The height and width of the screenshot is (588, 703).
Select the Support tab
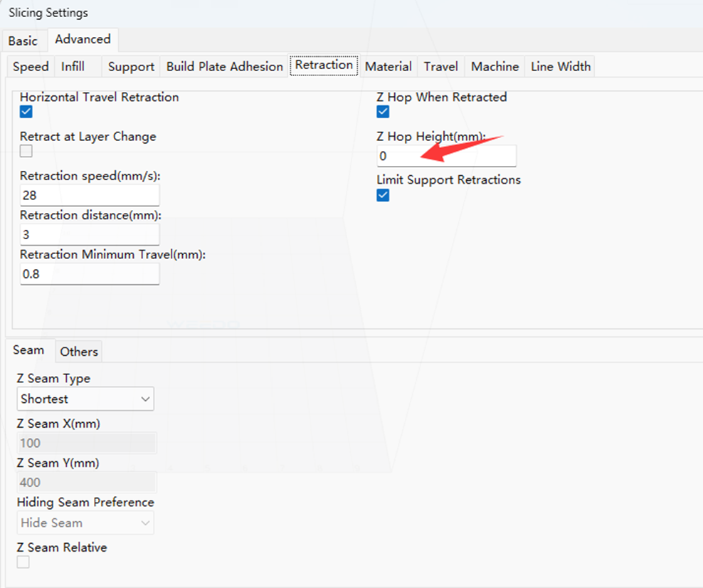[x=131, y=67]
